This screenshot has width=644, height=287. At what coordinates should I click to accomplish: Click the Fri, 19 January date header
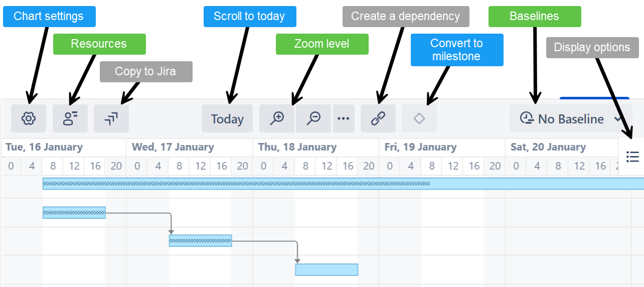(x=420, y=148)
